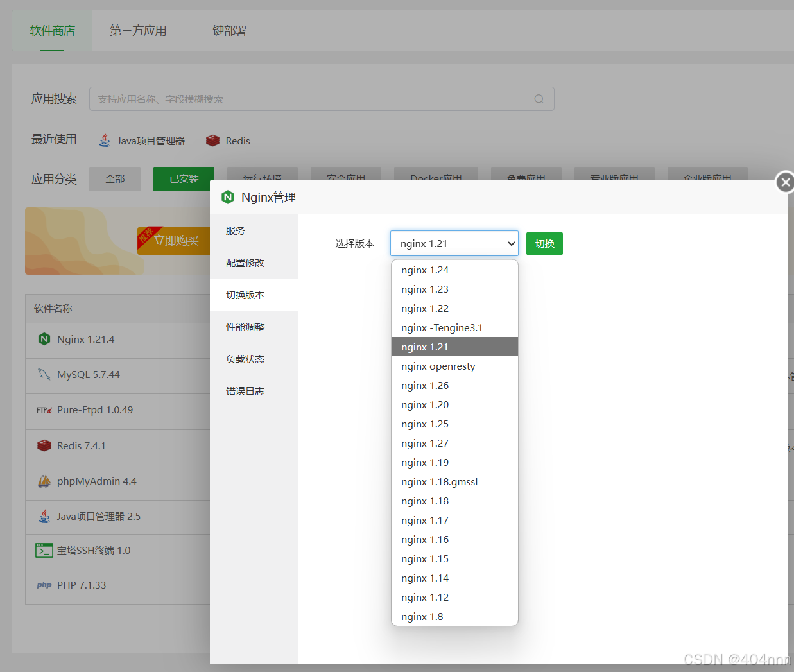The image size is (794, 672).
Task: Choose nginx 1.23 from the list
Action: [x=454, y=289]
